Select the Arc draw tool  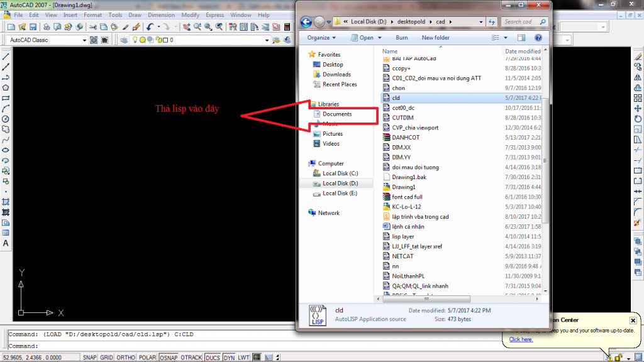[x=6, y=109]
